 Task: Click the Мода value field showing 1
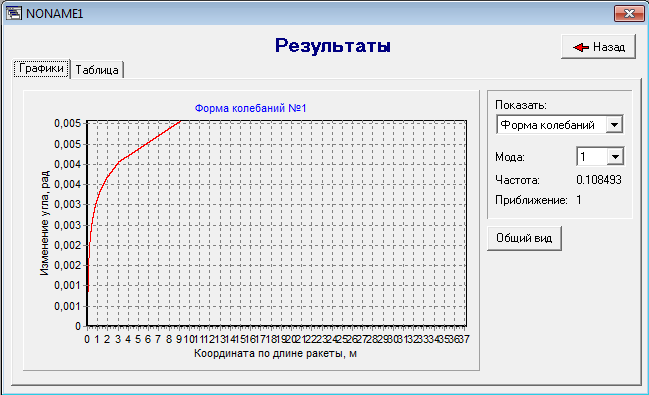pyautogui.click(x=592, y=157)
